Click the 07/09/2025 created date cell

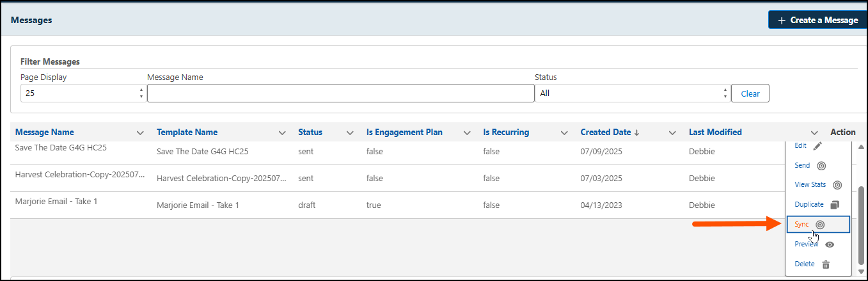pyautogui.click(x=601, y=152)
